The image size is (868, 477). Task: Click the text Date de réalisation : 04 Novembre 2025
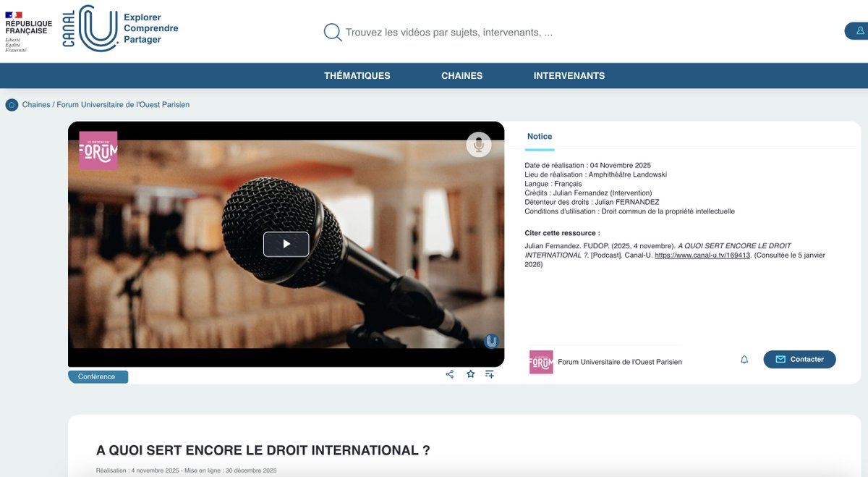click(588, 166)
